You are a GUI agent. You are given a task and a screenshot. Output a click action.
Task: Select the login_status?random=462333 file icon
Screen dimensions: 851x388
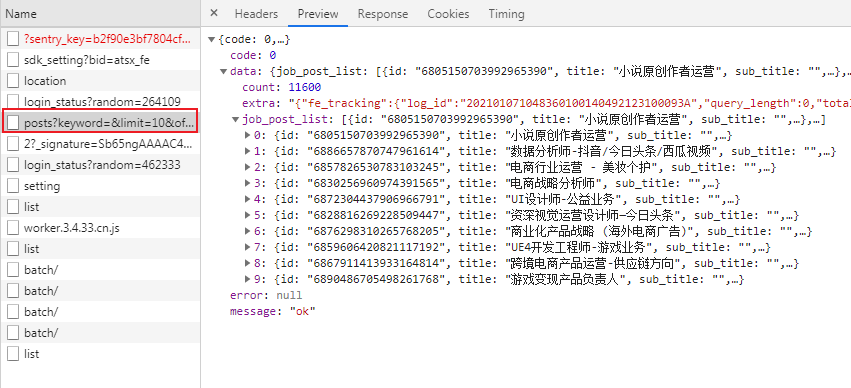point(13,165)
